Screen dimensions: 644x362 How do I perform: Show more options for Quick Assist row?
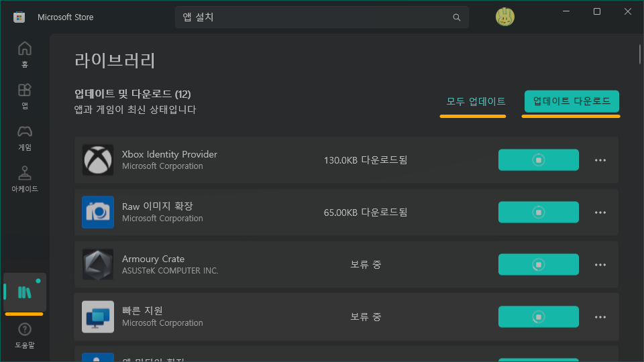(600, 316)
